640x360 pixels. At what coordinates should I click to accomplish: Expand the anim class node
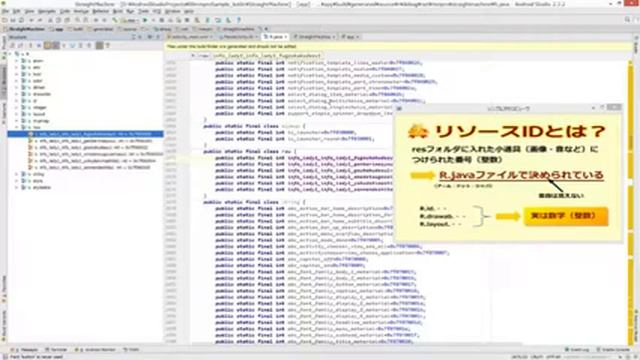click(x=17, y=61)
